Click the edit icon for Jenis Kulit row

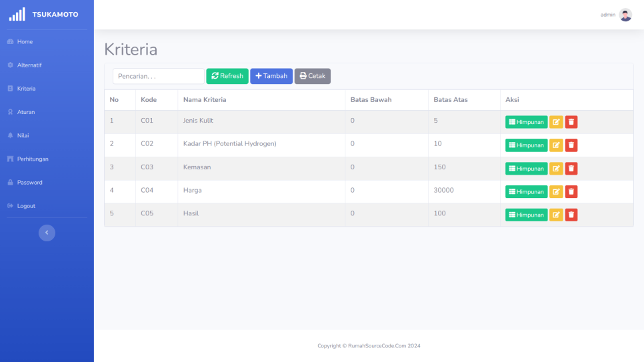(x=556, y=122)
